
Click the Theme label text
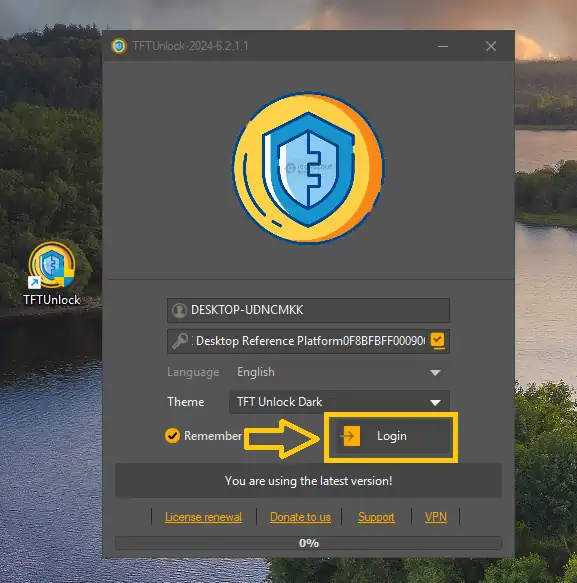point(186,402)
